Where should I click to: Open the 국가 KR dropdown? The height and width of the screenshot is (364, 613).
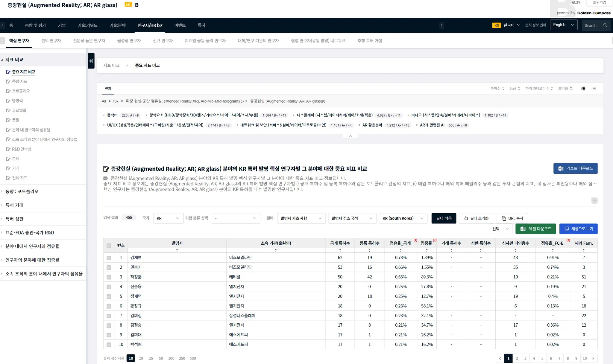[x=168, y=218]
